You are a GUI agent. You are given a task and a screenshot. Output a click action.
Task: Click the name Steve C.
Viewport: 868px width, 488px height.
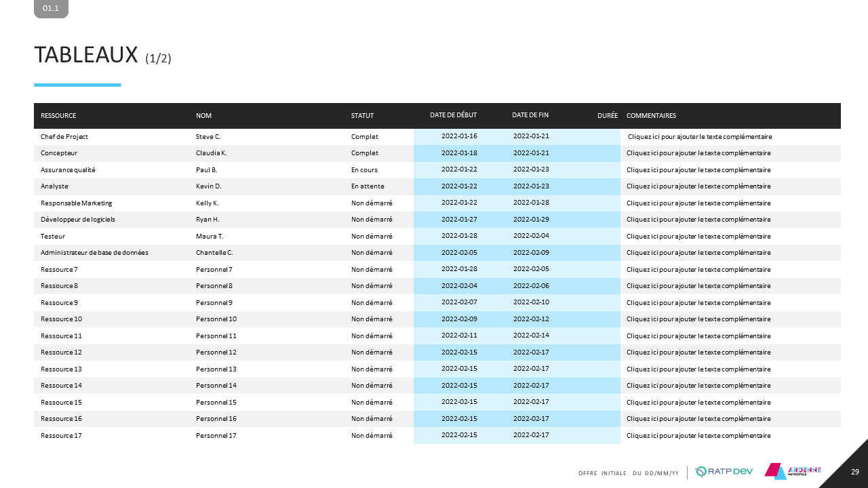(208, 137)
